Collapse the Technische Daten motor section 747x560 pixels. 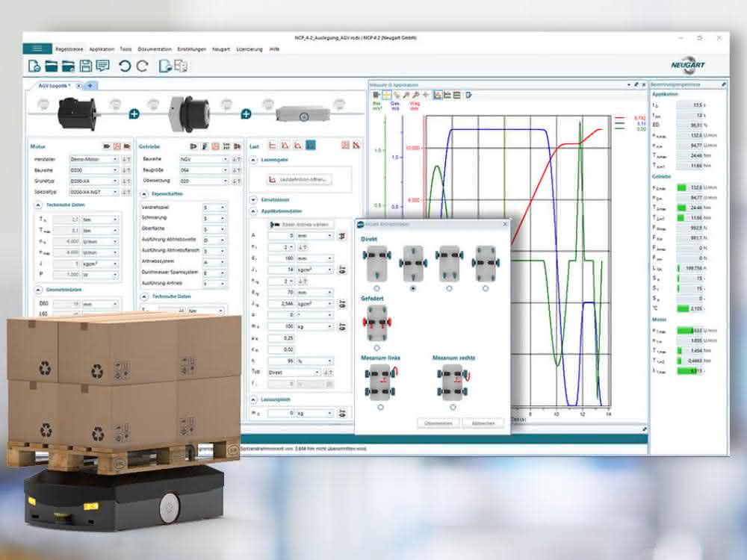point(38,205)
